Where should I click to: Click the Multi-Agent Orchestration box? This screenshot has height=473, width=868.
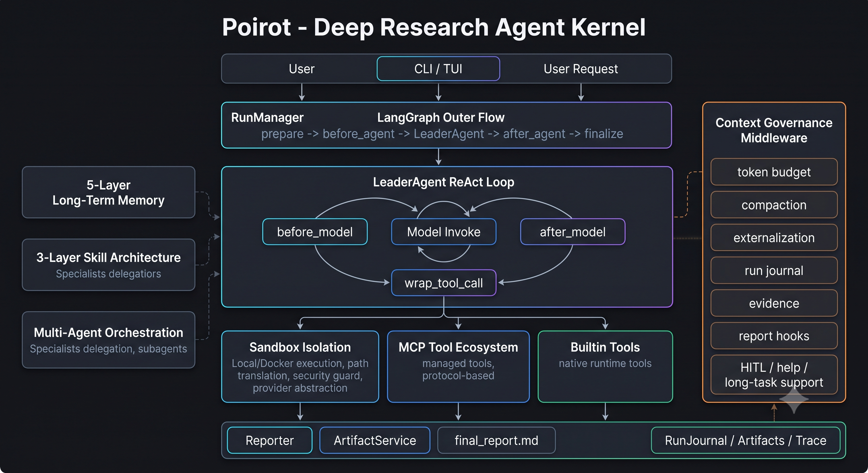coord(108,340)
